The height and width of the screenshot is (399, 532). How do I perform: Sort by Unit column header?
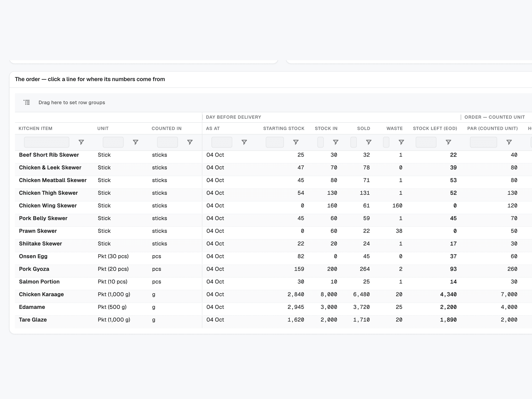[x=103, y=129]
